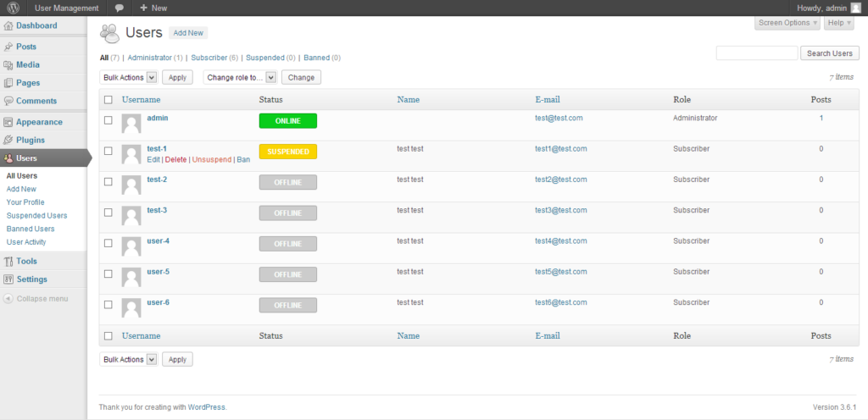Screen dimensions: 868x420
Task: Check the box for user admin
Action: [x=108, y=120]
